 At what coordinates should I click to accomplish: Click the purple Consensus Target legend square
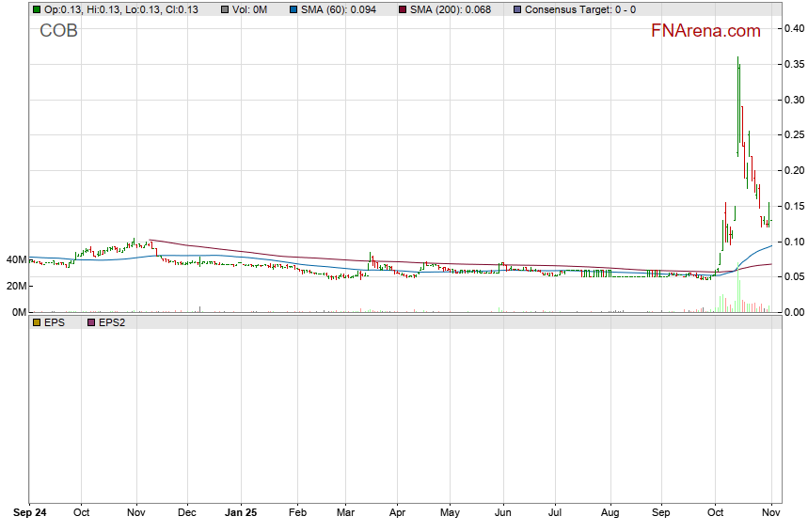tap(517, 9)
